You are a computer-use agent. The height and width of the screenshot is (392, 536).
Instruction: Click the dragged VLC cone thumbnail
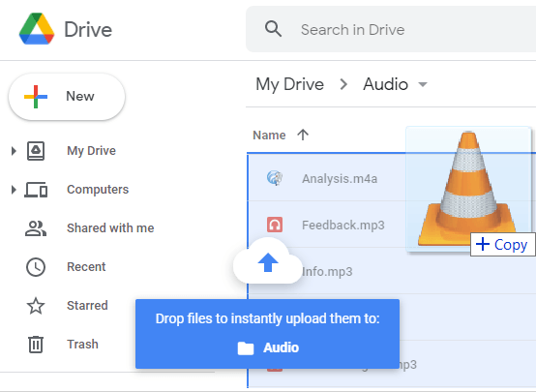[x=468, y=189]
